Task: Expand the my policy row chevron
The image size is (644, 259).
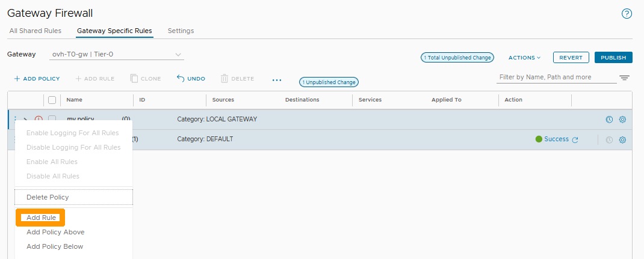Action: click(x=25, y=119)
